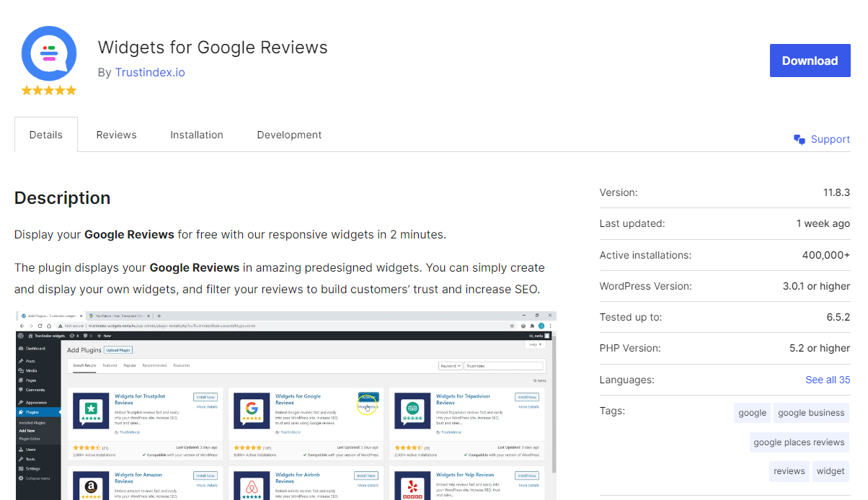
Task: Click the Support speech-bubble icon
Action: pyautogui.click(x=799, y=139)
